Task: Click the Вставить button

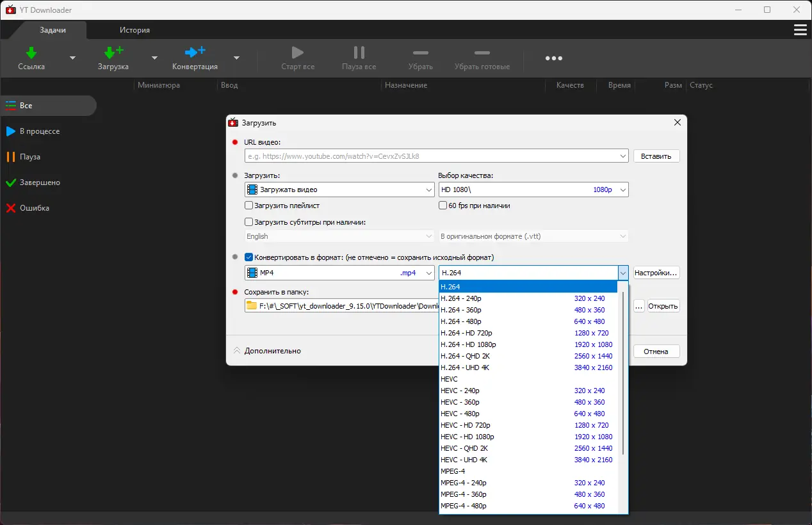Action: (656, 156)
